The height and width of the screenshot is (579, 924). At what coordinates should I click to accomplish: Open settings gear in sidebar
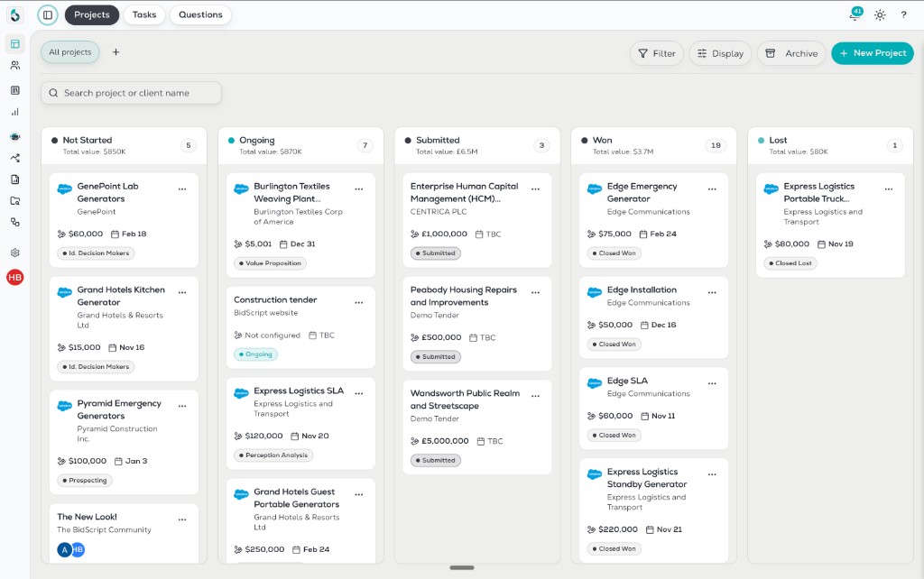coord(15,253)
